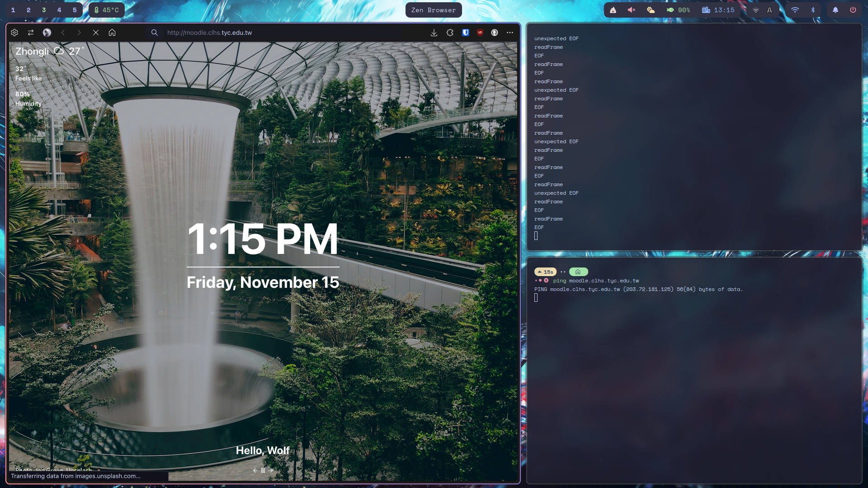Click the Zen Browser window title
Image resolution: width=868 pixels, height=488 pixels.
pyautogui.click(x=434, y=10)
